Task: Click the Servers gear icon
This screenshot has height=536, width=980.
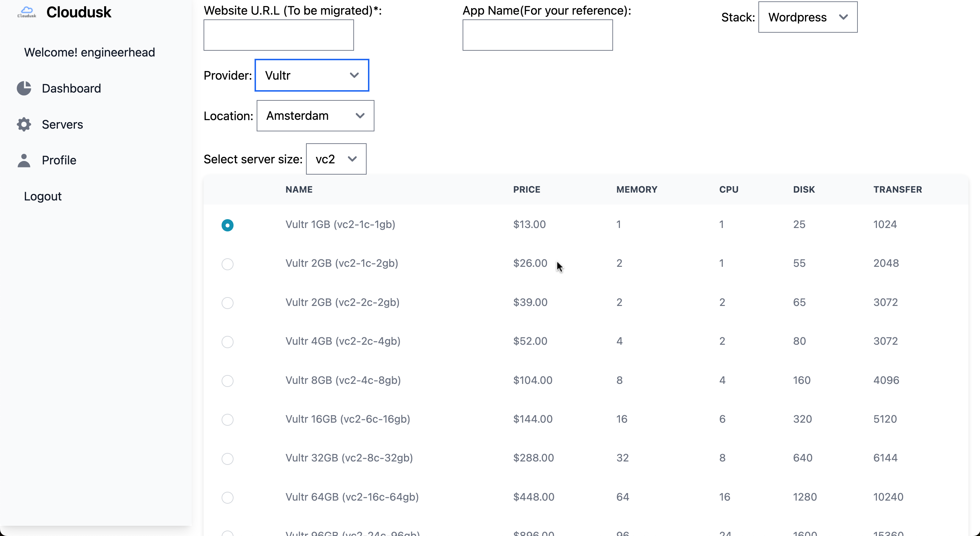Action: coord(24,125)
